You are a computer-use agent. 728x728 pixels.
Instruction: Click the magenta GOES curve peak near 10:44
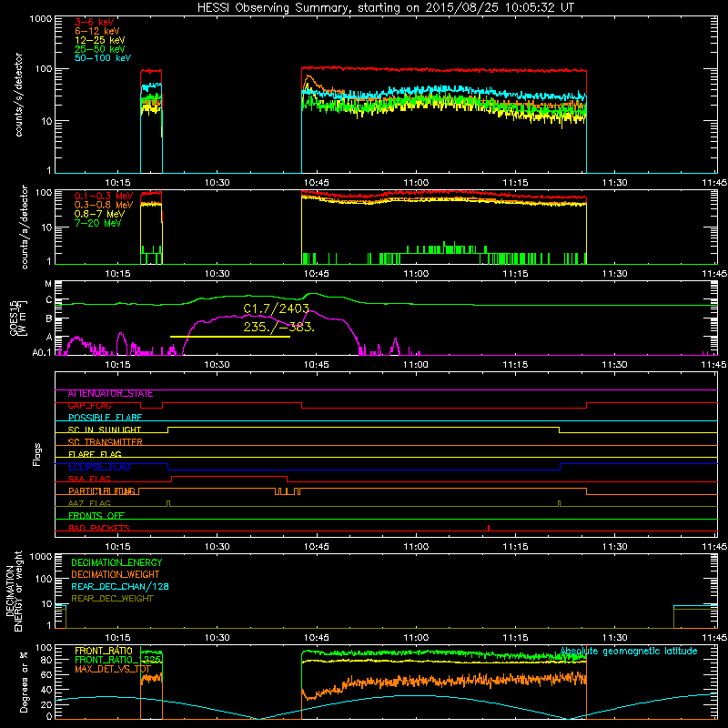tap(309, 311)
